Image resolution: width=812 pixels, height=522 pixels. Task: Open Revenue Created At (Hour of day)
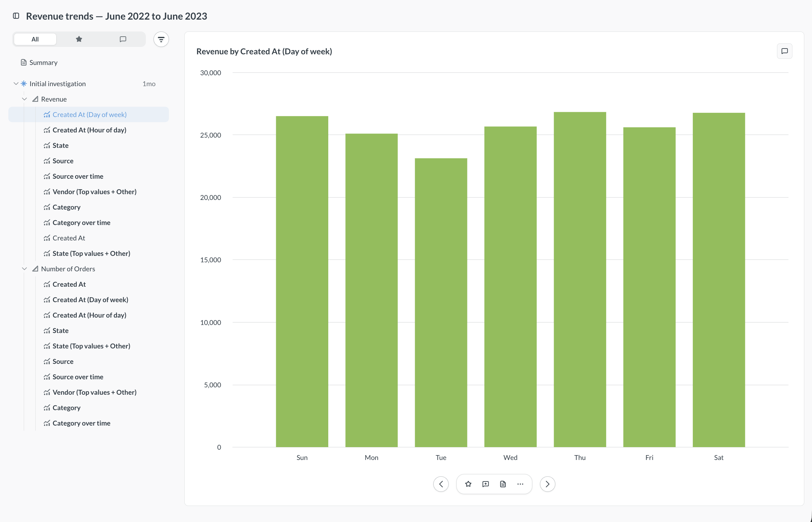click(89, 130)
